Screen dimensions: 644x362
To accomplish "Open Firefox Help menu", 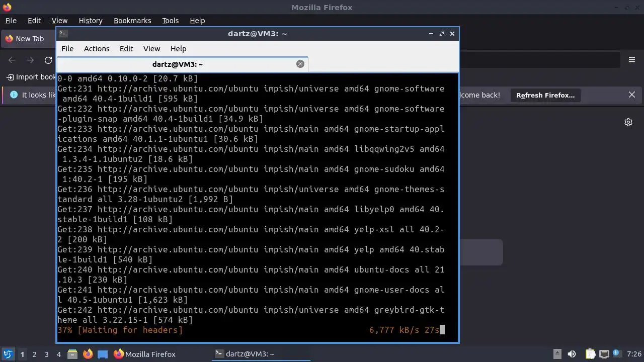I will point(197,21).
